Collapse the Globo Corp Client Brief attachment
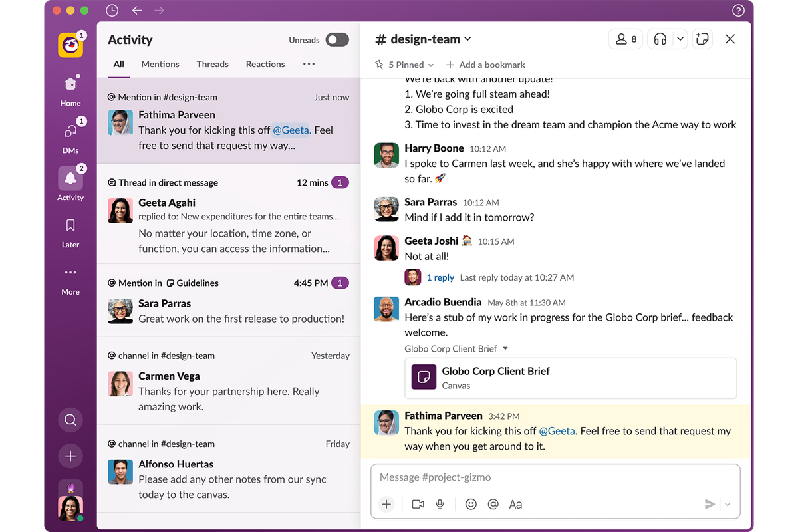This screenshot has width=798, height=532. [x=505, y=348]
